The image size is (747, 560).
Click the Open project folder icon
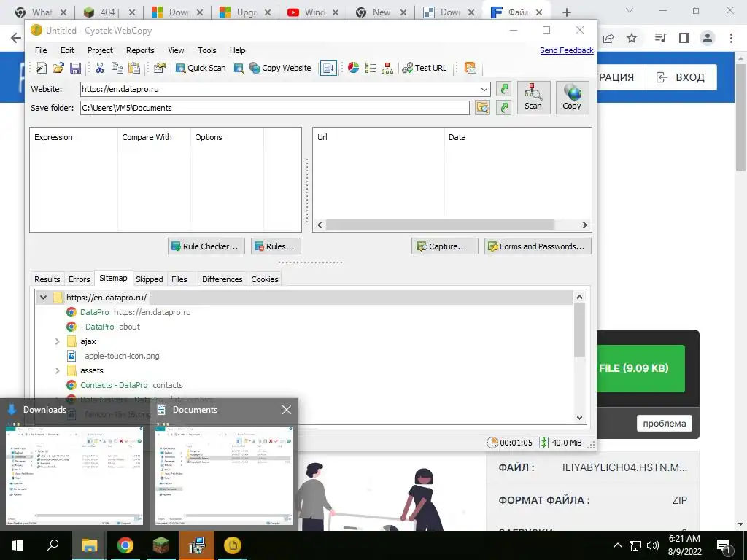click(58, 68)
